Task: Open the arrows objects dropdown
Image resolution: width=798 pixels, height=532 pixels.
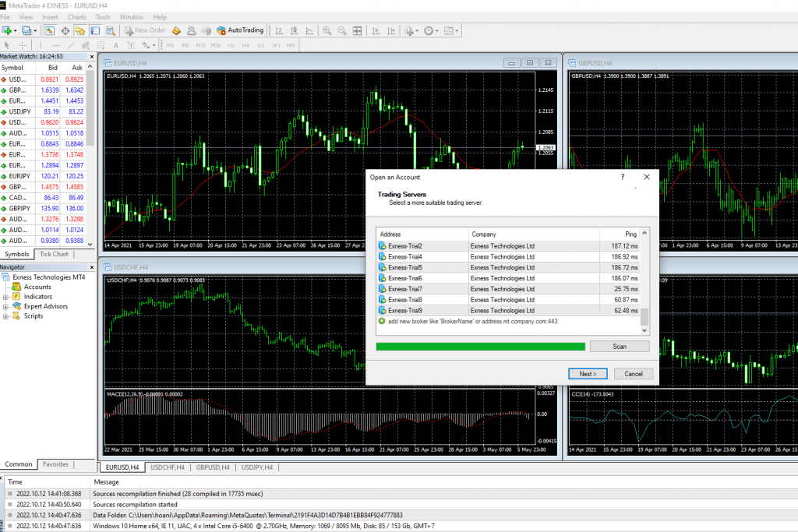Action: pyautogui.click(x=149, y=45)
